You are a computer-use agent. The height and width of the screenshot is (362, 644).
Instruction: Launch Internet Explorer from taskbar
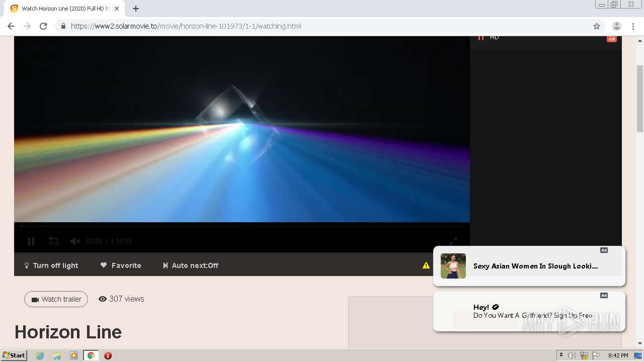click(x=40, y=355)
